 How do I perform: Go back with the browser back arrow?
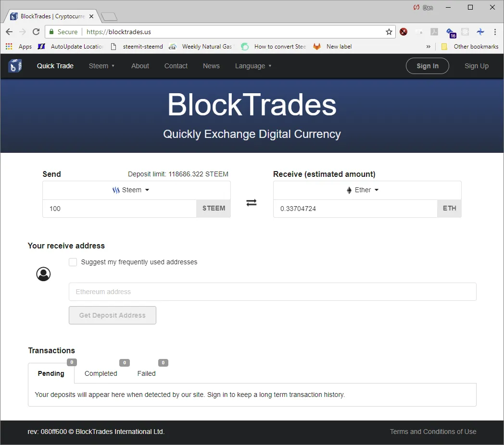9,32
